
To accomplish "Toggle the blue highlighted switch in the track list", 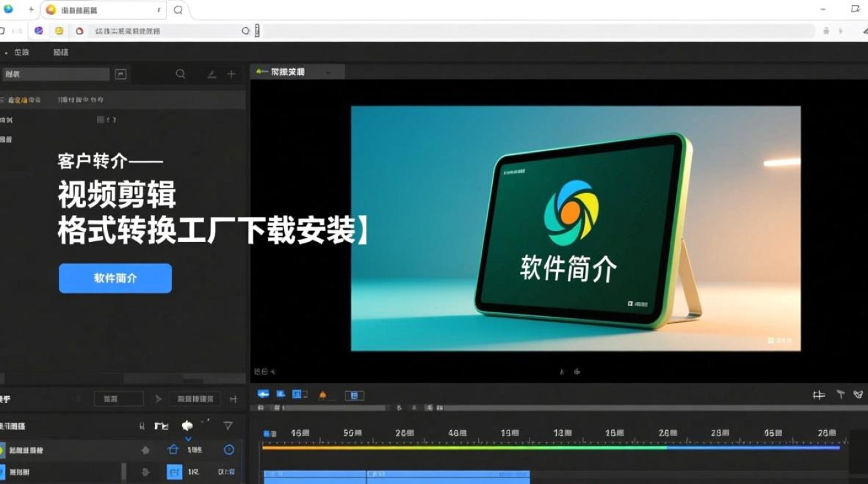I will (x=174, y=472).
